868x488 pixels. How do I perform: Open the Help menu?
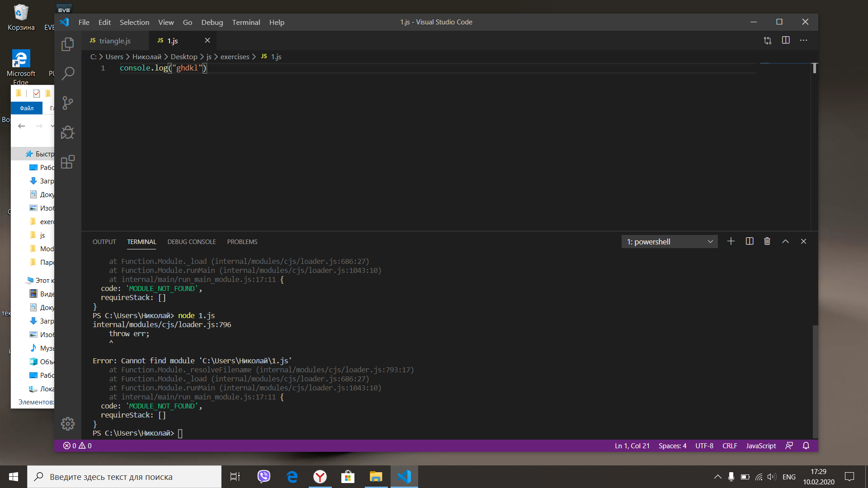click(277, 22)
